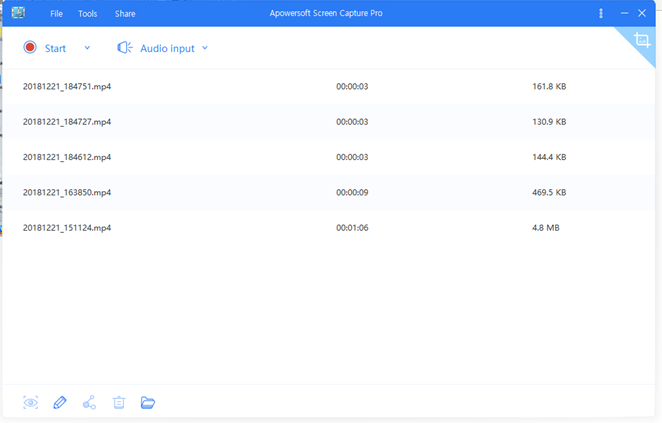Close the Screen Capture Pro window

[642, 14]
